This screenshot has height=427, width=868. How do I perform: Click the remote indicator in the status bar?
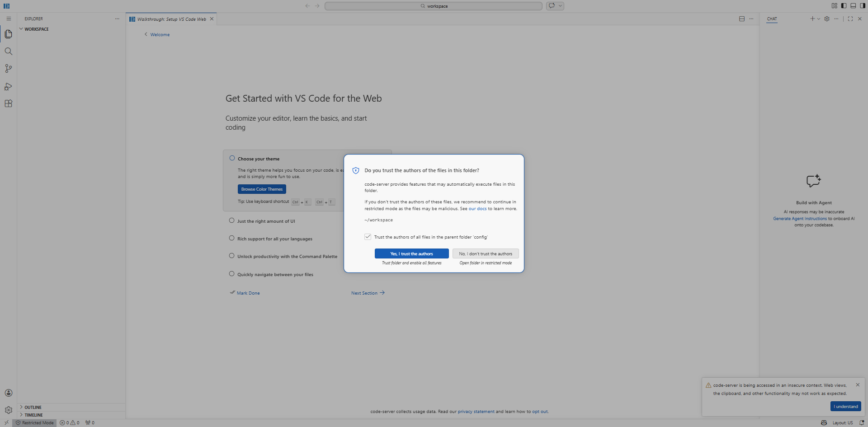click(6, 422)
